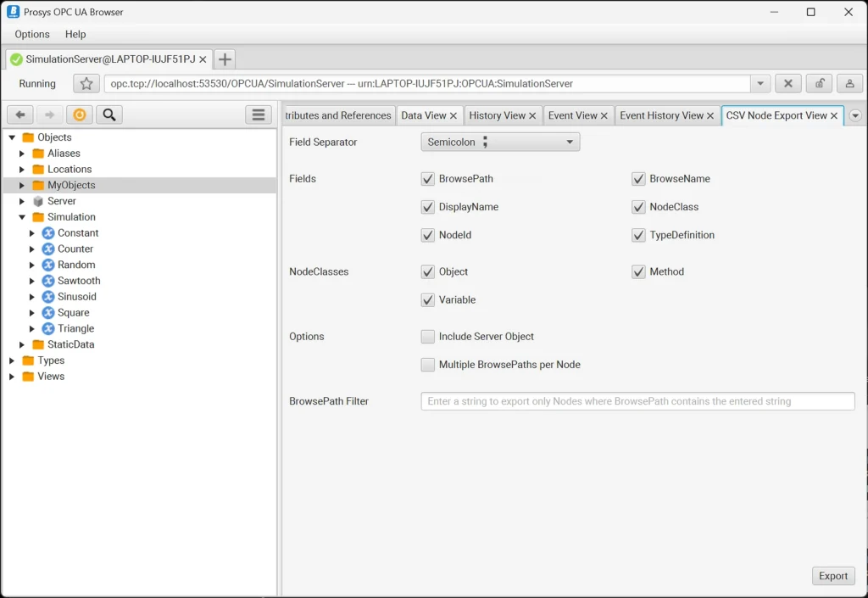This screenshot has height=598, width=868.
Task: Uncheck the BrowsePath field checkbox
Action: 428,179
